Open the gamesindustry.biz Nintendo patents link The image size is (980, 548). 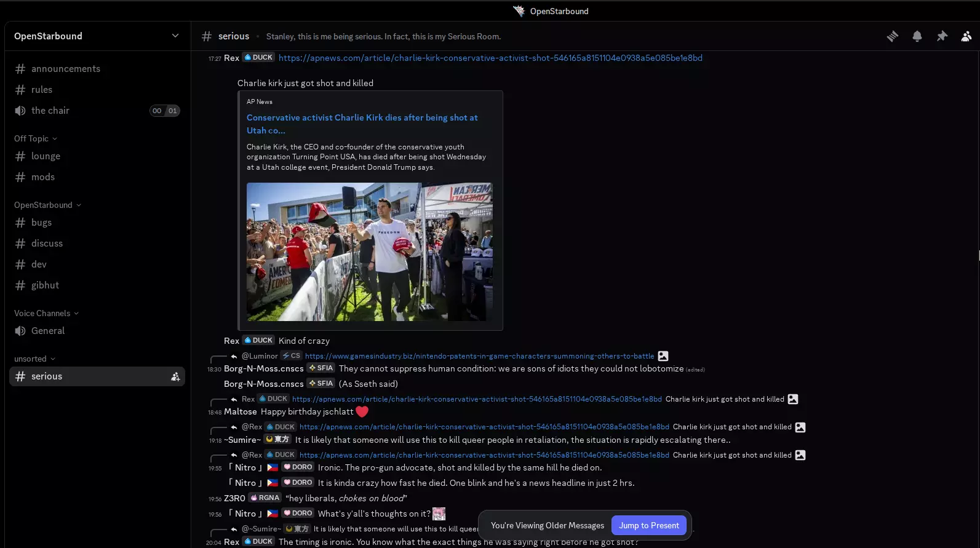pyautogui.click(x=479, y=356)
